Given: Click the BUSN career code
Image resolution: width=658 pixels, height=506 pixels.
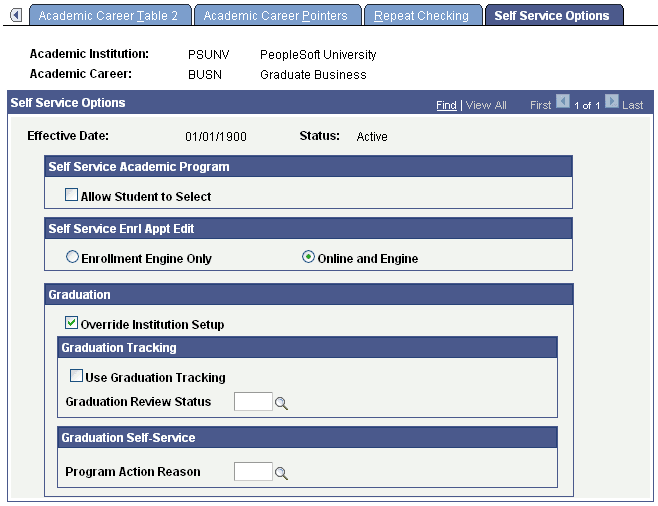Looking at the screenshot, I should pyautogui.click(x=205, y=75).
